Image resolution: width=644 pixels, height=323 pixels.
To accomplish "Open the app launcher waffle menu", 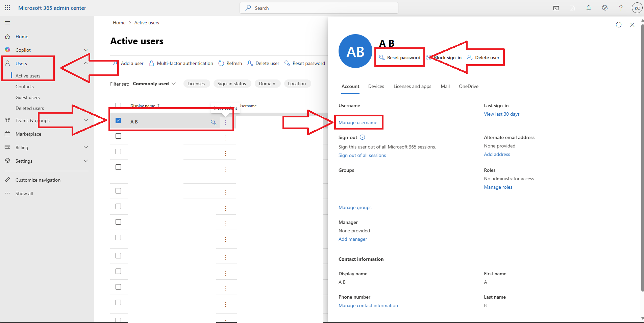I will (x=7, y=8).
